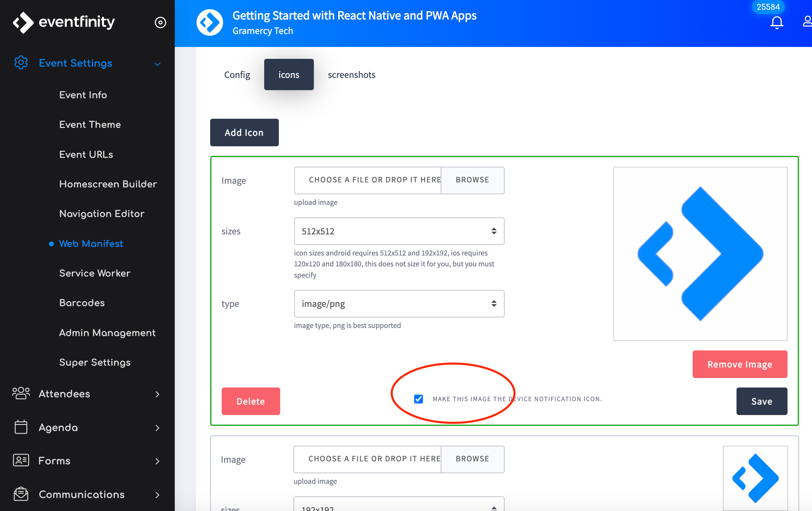Click Browse for the 512x512 icon image
This screenshot has height=511, width=812.
472,180
